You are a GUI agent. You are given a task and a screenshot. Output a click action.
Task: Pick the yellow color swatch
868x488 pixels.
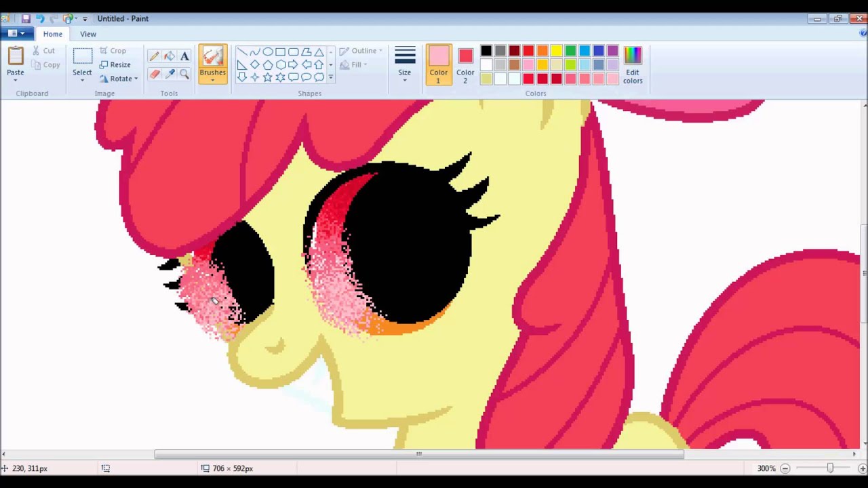[556, 51]
